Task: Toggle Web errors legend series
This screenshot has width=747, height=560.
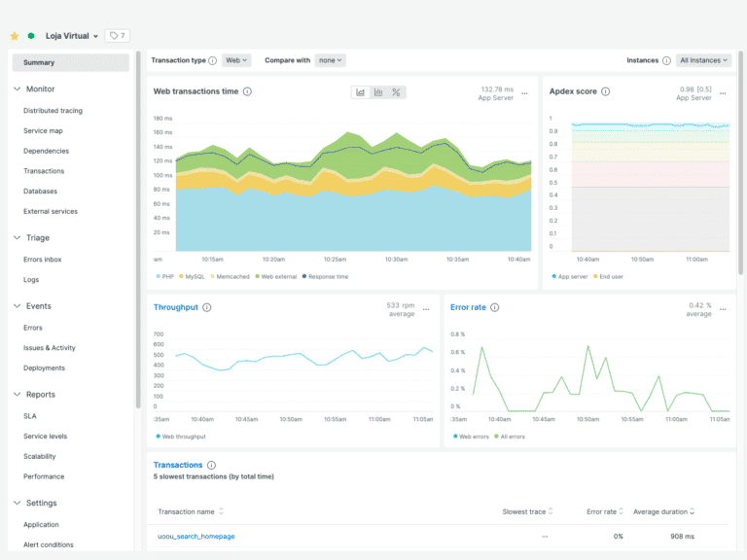Action: point(471,437)
